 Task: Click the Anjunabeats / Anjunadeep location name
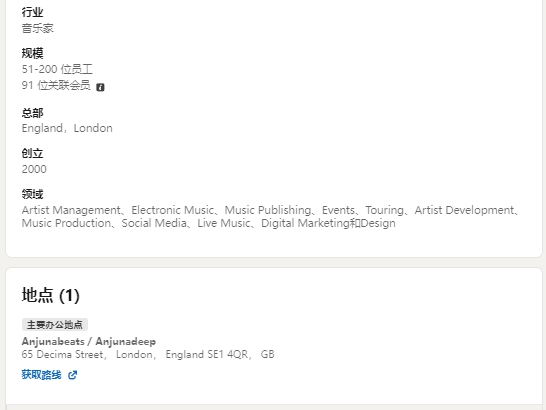[x=89, y=341]
